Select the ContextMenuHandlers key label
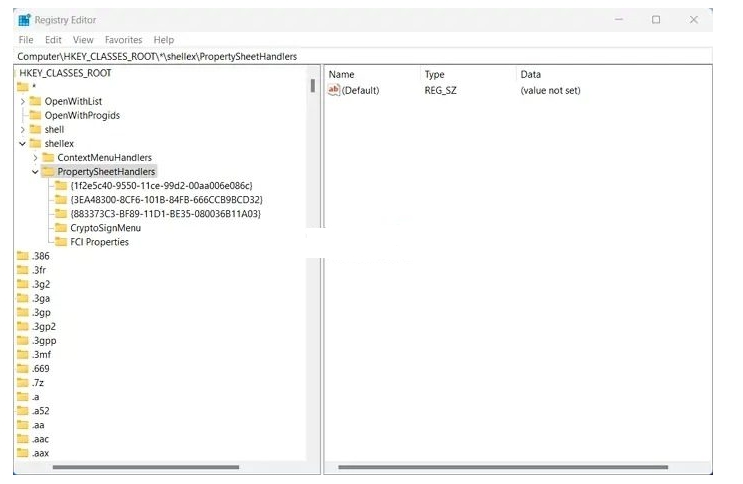 click(104, 157)
